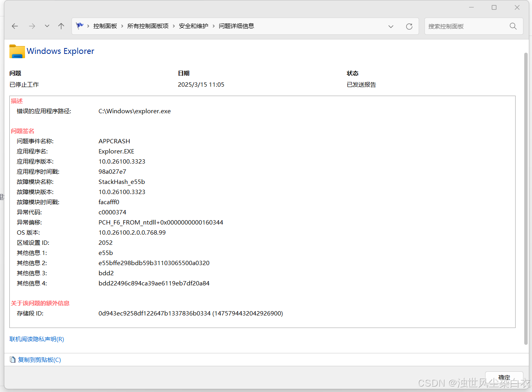Screen dimensions: 532x392
Task: Select PCH_F6_FROM_ntdll offset value
Action: 161,223
